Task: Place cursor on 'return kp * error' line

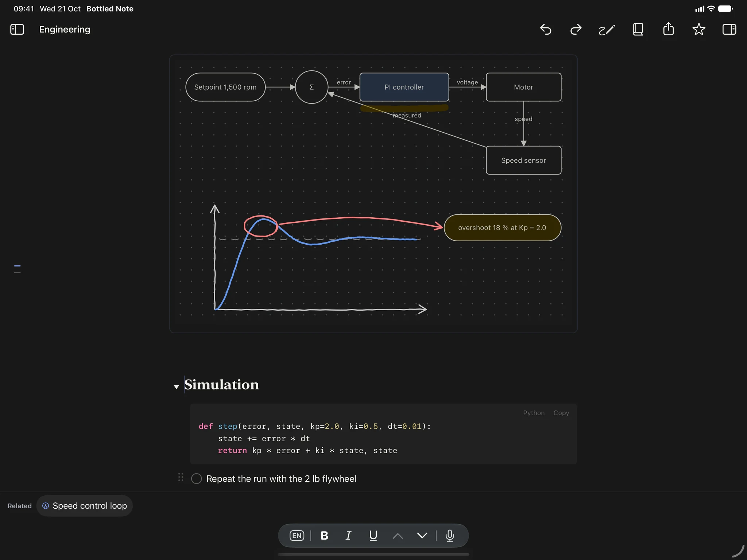Action: tap(307, 451)
